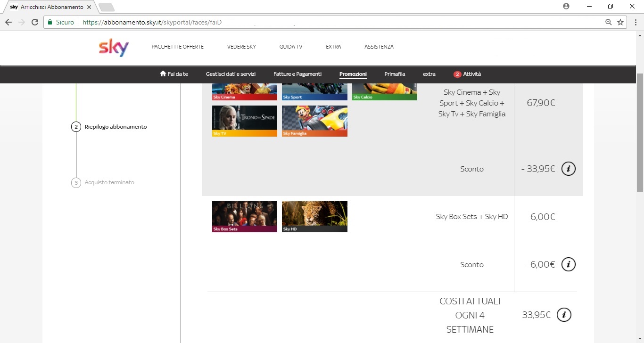Image resolution: width=644 pixels, height=343 pixels.
Task: Close the Arricchisci Abbonamento tab
Action: [89, 8]
